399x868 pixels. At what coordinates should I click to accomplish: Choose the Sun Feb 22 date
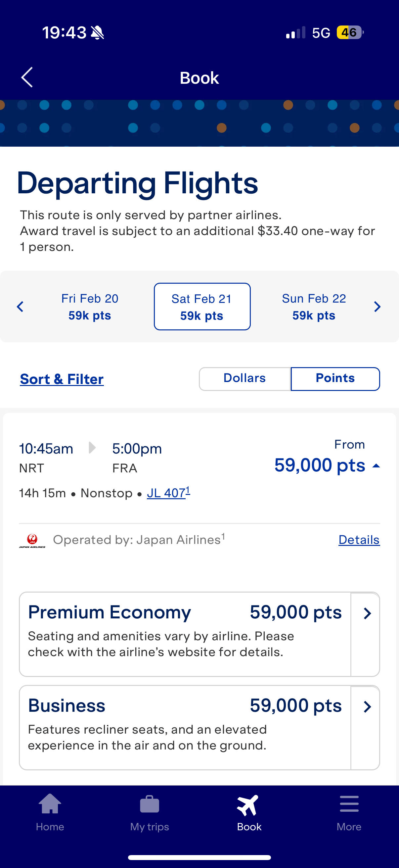click(x=314, y=307)
